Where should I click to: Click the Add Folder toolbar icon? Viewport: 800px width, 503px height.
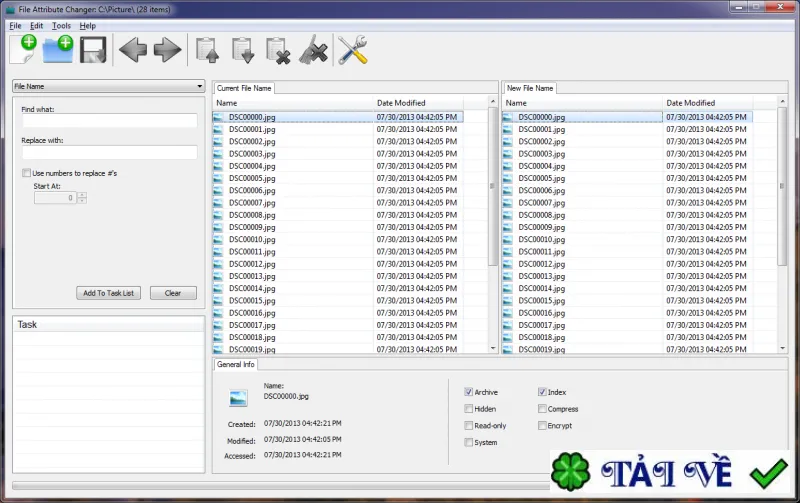[58, 49]
